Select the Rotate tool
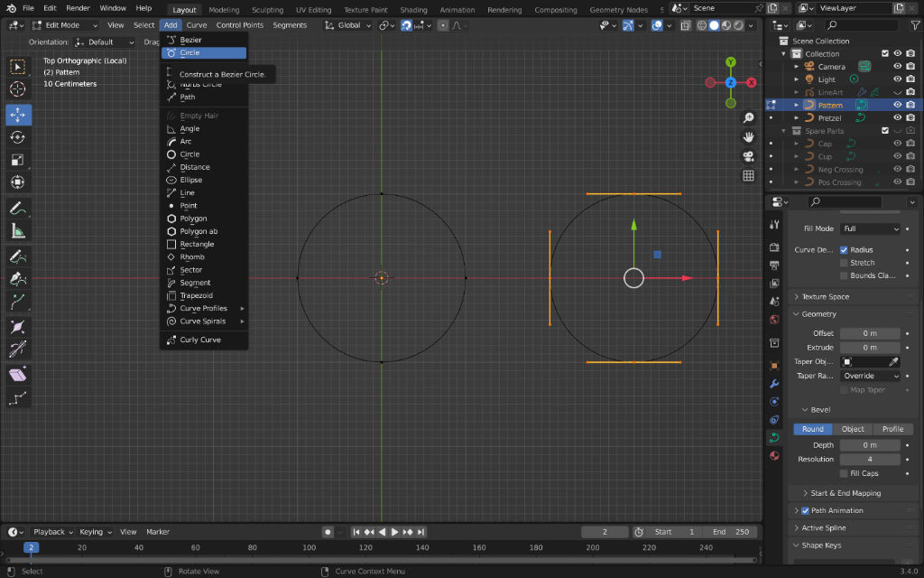Screen dimensions: 924x578 [18, 137]
